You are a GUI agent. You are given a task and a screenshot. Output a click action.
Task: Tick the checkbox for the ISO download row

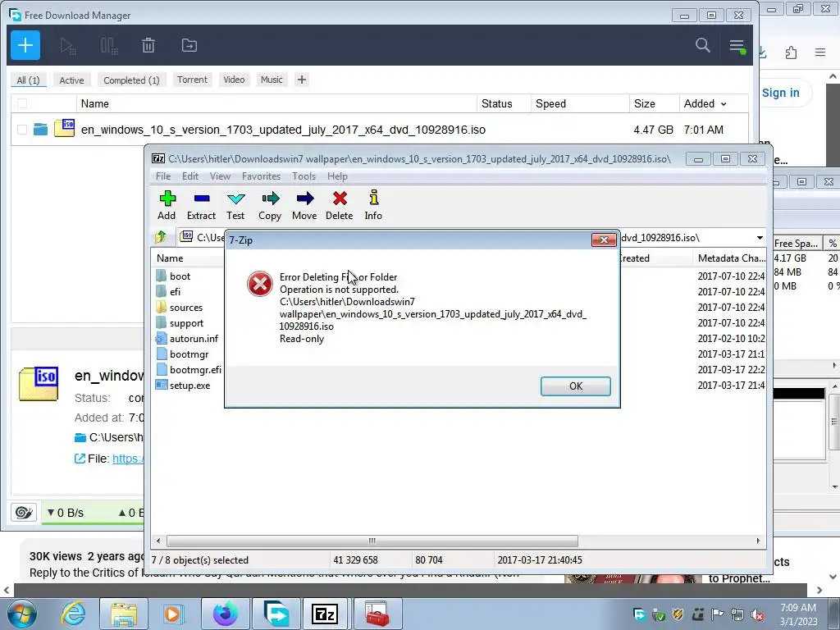pos(22,130)
